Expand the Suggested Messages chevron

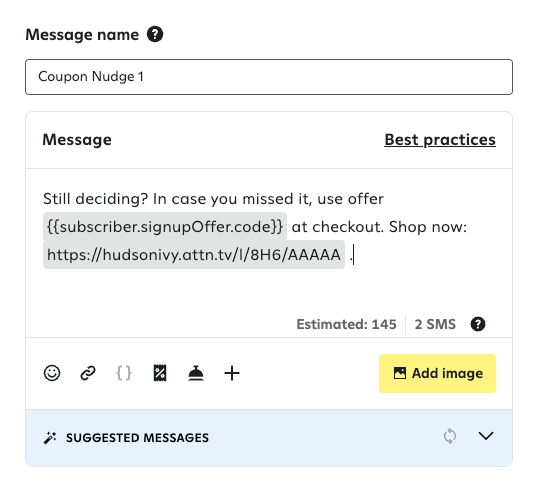click(486, 436)
